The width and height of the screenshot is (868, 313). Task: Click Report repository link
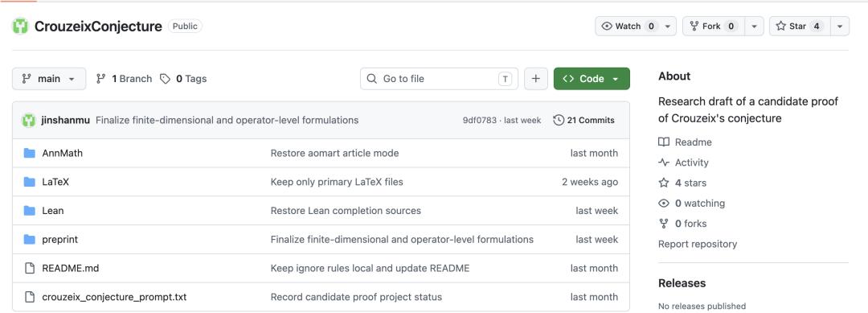pos(698,244)
